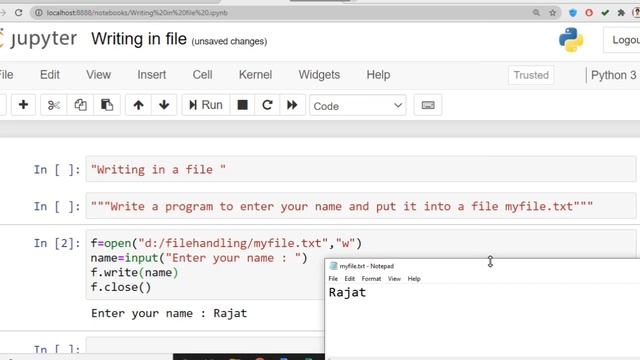Bookmark this page with the star icon
640x360 pixels.
pyautogui.click(x=553, y=13)
